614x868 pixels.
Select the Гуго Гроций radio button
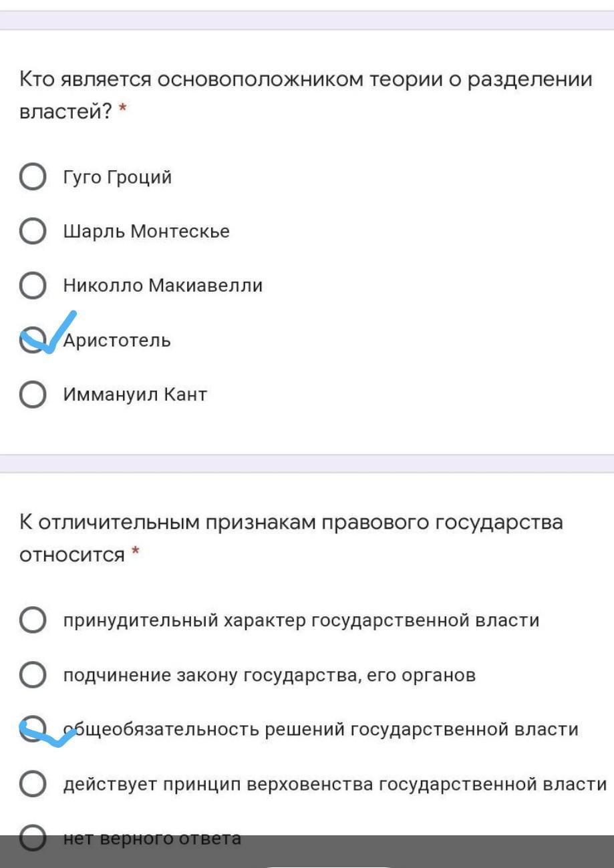pyautogui.click(x=33, y=178)
